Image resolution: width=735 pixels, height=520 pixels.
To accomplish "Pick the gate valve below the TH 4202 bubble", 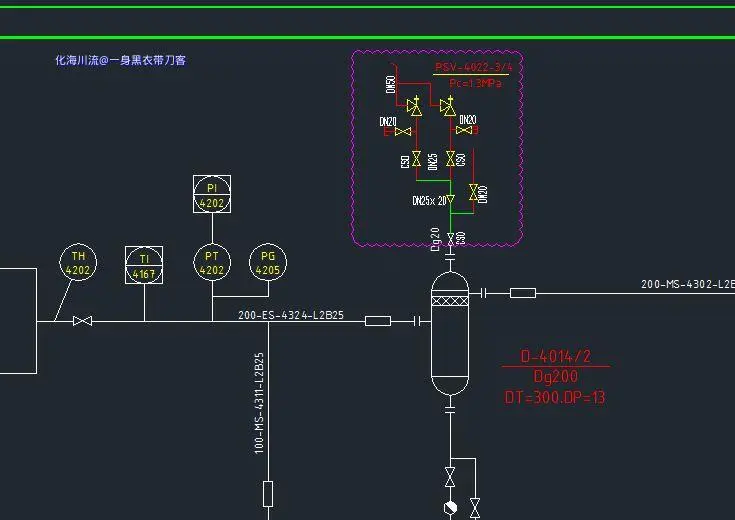I will [x=82, y=321].
